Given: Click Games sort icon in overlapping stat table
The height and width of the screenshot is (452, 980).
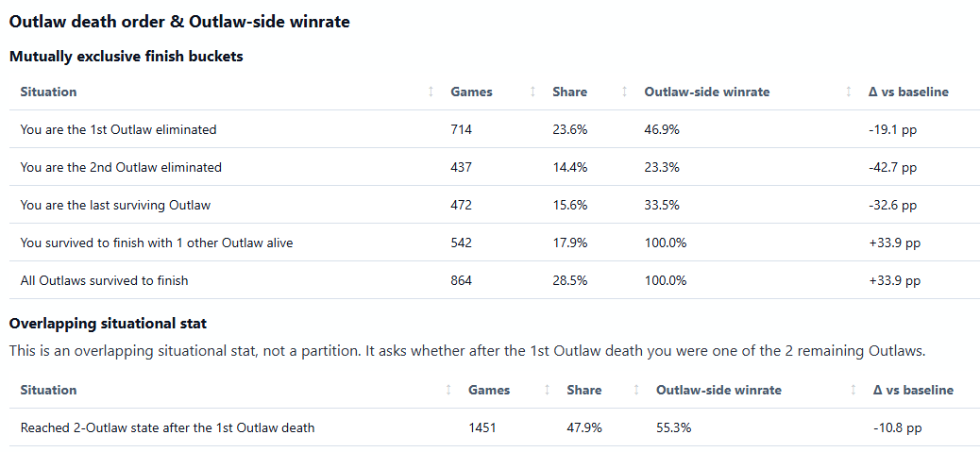Looking at the screenshot, I should pyautogui.click(x=547, y=391).
